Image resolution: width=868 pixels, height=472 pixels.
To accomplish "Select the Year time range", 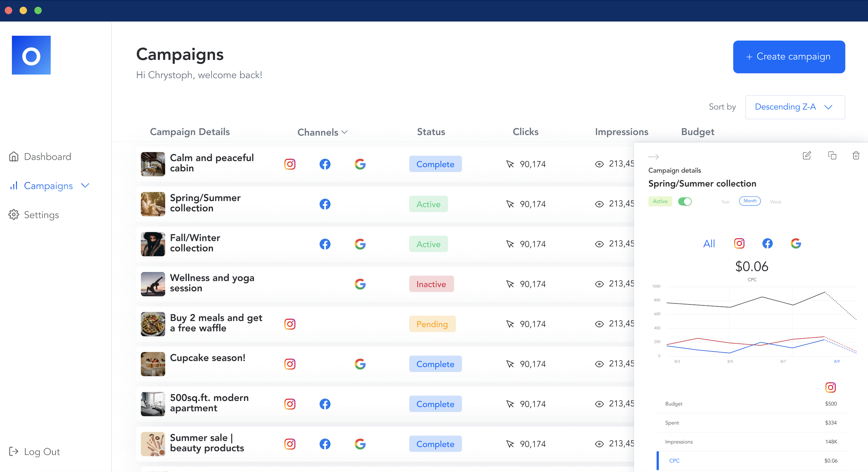I will click(725, 202).
